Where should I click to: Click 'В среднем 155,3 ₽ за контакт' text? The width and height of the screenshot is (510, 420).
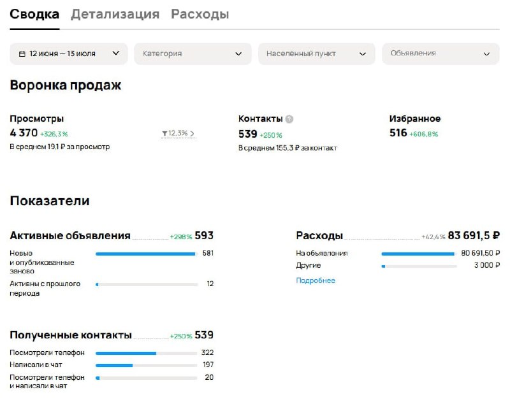(x=288, y=148)
